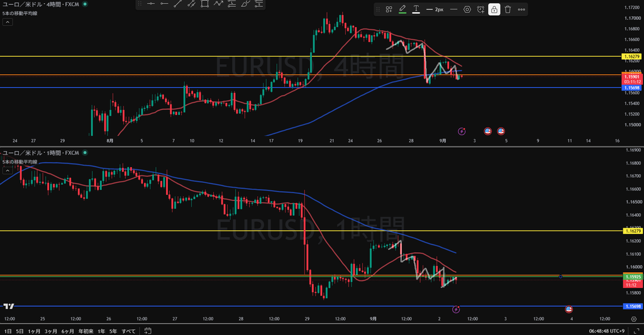Open settings hexagon icon in drawing toolbar
644x335 pixels.
click(467, 9)
